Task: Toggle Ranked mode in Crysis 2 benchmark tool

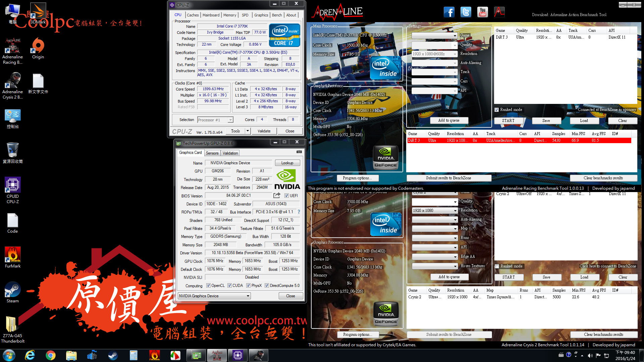Action: click(x=497, y=266)
